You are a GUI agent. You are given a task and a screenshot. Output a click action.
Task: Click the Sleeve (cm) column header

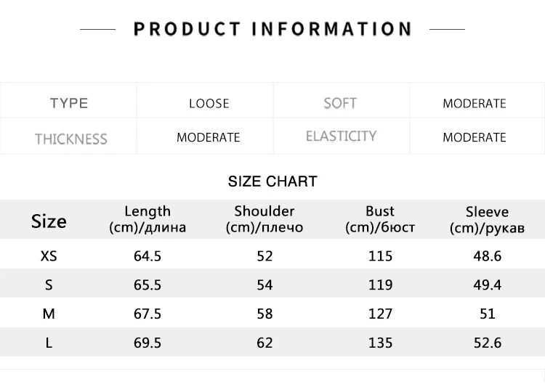click(x=488, y=220)
